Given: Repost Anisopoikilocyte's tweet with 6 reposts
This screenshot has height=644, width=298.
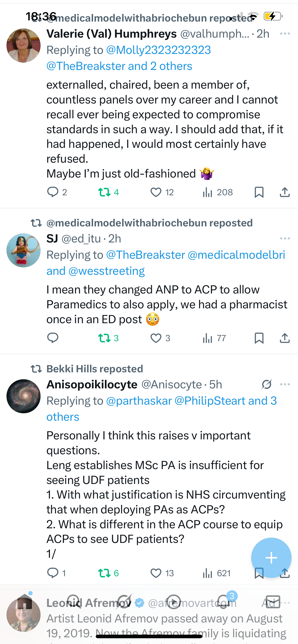Looking at the screenshot, I should click(104, 573).
